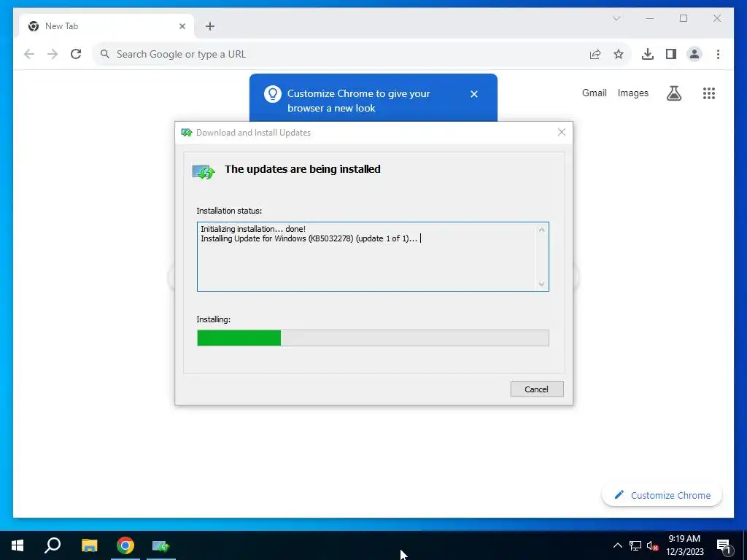Select the New Tab tab
The image size is (747, 560).
pos(107,26)
